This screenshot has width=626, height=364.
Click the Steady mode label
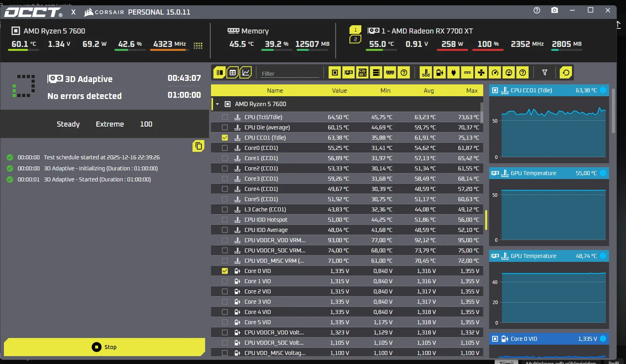tap(68, 124)
